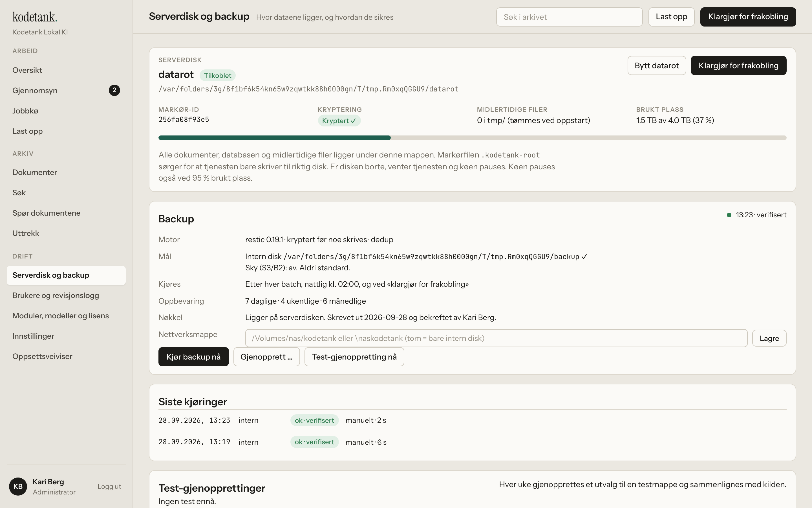Click ok · verifisert badge on 13:19 run
This screenshot has height=508, width=812.
[x=314, y=442]
